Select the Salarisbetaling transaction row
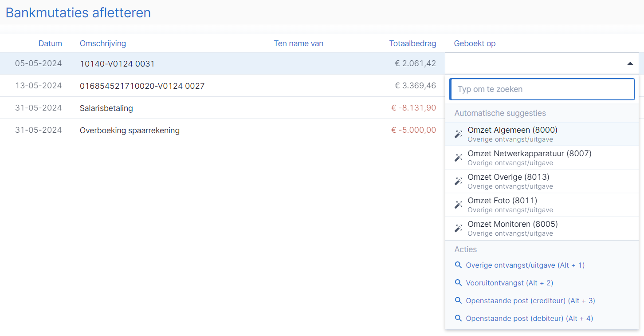Image resolution: width=644 pixels, height=336 pixels. click(x=222, y=108)
